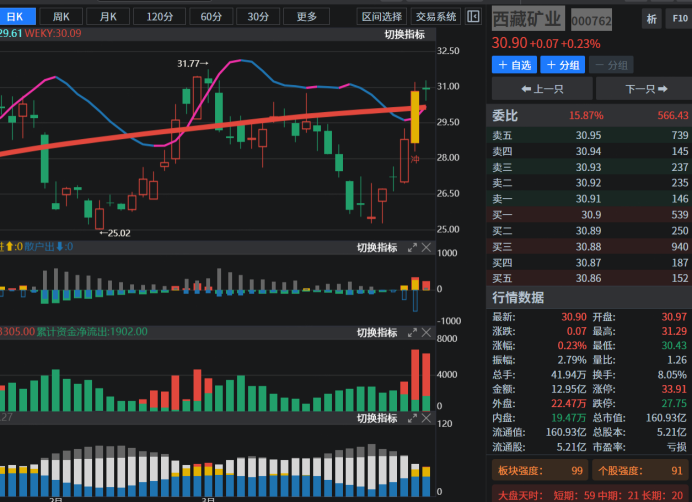Close the capital flow indicator panel
The width and height of the screenshot is (692, 502).
tap(426, 332)
